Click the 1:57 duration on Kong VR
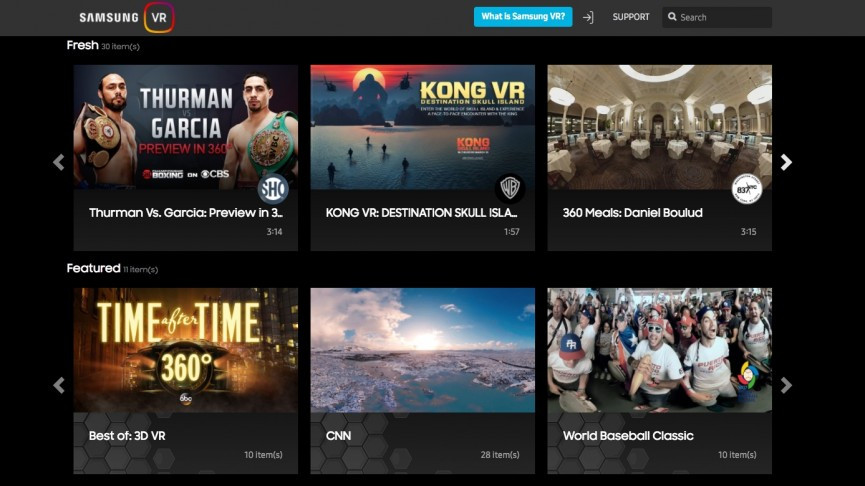 pos(511,232)
